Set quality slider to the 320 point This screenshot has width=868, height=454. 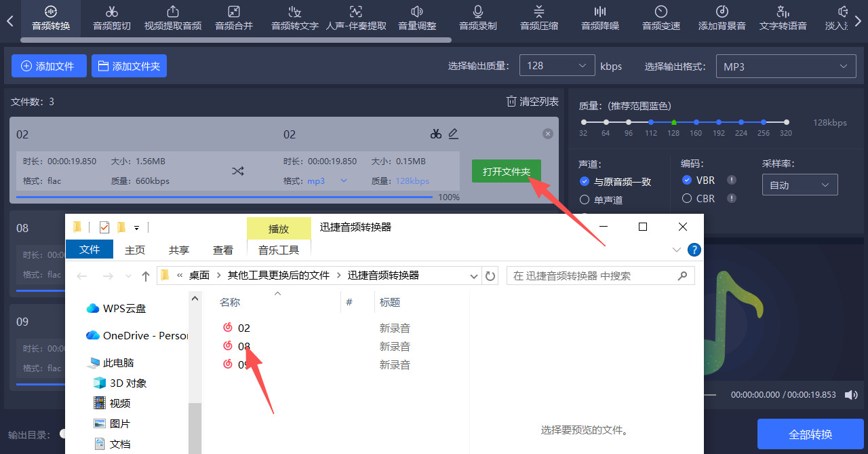786,122
